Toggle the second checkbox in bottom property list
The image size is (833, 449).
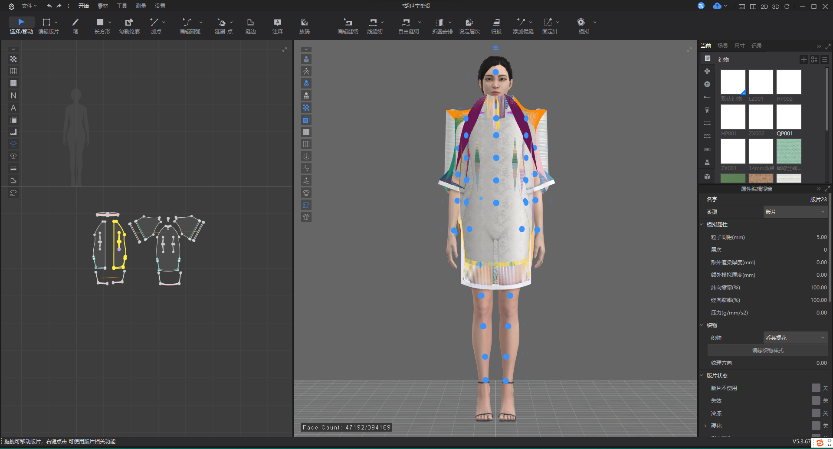click(816, 400)
